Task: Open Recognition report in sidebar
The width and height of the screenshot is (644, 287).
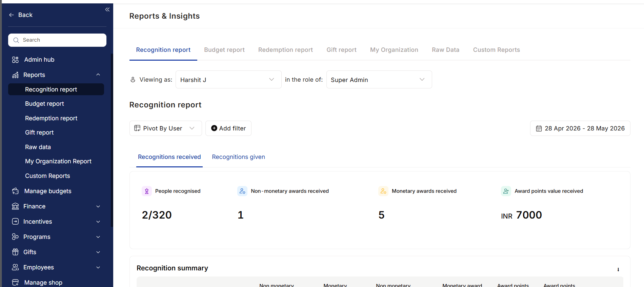Action: point(56,89)
